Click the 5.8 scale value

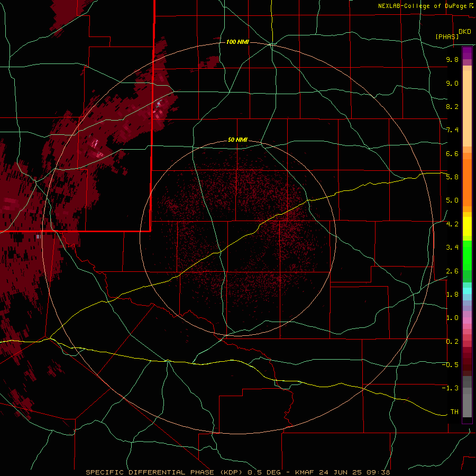(452, 177)
